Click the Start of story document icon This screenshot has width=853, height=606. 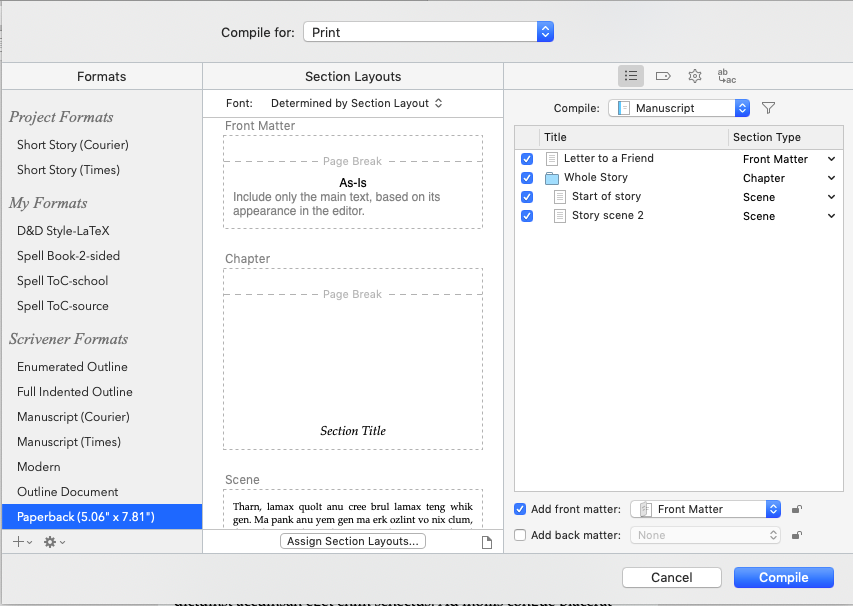pos(560,197)
